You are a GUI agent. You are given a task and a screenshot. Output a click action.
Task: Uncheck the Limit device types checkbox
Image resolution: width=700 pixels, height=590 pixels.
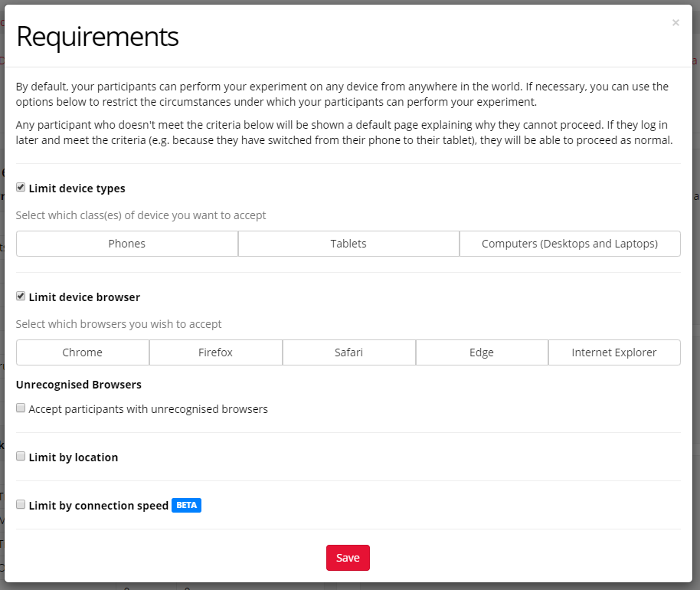point(21,187)
